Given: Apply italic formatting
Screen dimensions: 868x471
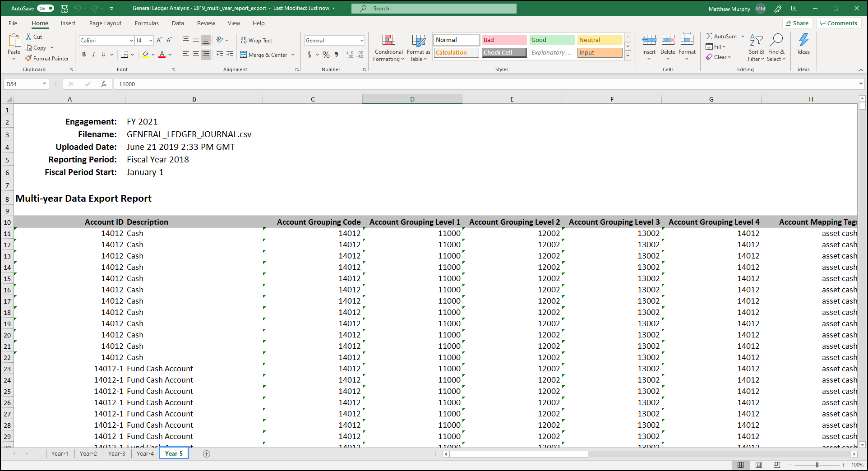Looking at the screenshot, I should click(x=93, y=54).
